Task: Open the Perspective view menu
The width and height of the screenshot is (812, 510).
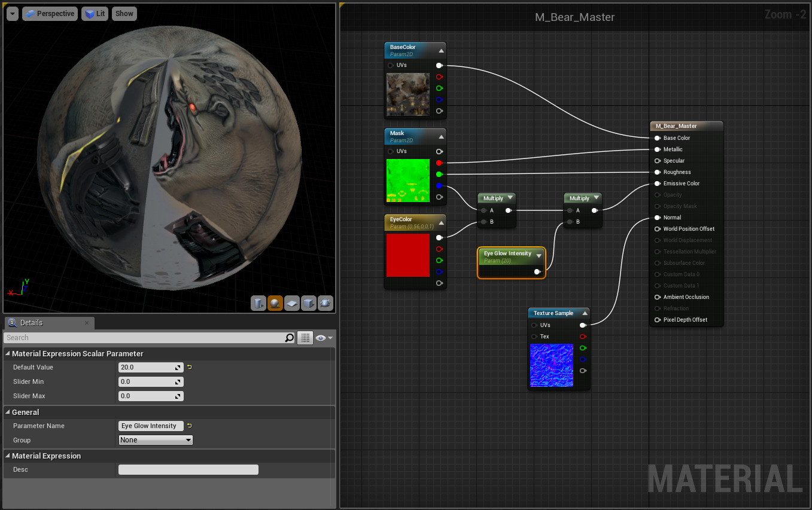Action: [x=50, y=14]
